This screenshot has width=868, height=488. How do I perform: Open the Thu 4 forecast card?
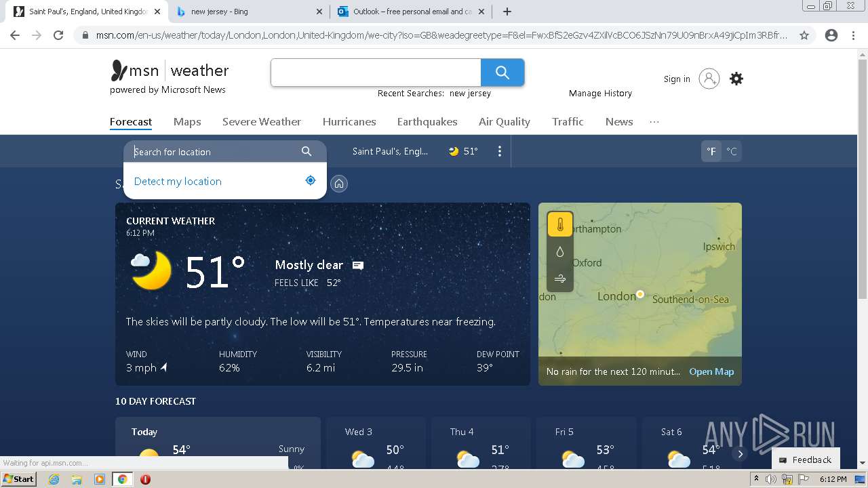tap(481, 444)
